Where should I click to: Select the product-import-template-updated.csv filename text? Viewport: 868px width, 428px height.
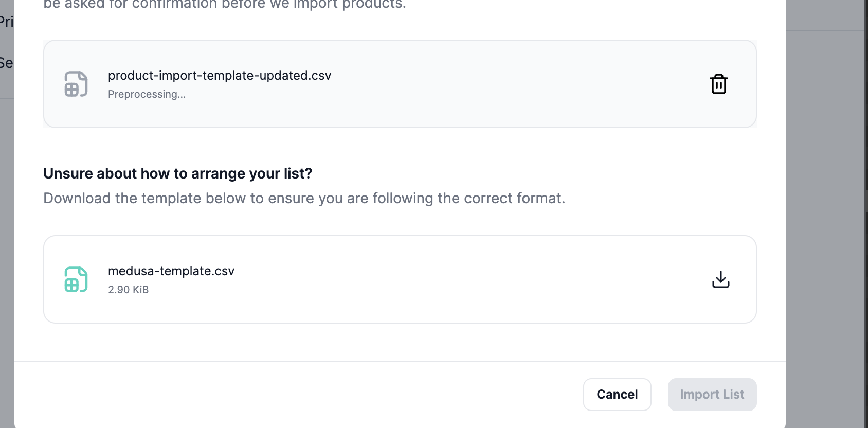coord(219,75)
